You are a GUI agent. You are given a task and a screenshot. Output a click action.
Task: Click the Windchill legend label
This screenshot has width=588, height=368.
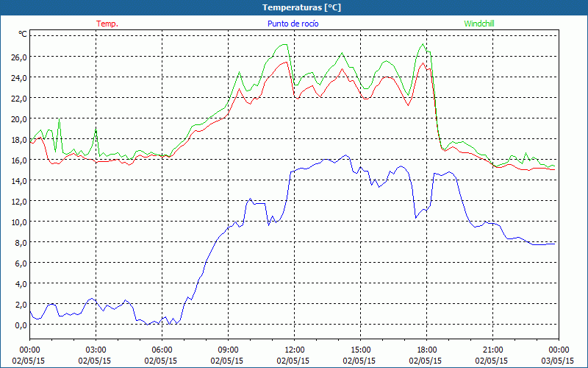point(479,24)
